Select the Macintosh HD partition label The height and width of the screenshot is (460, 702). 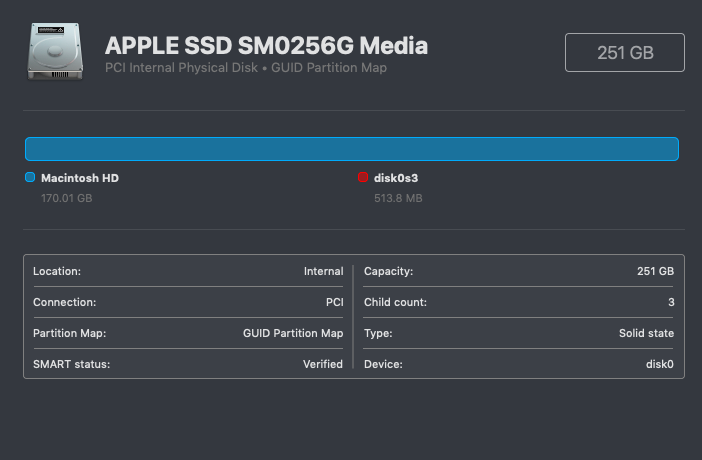(80, 178)
